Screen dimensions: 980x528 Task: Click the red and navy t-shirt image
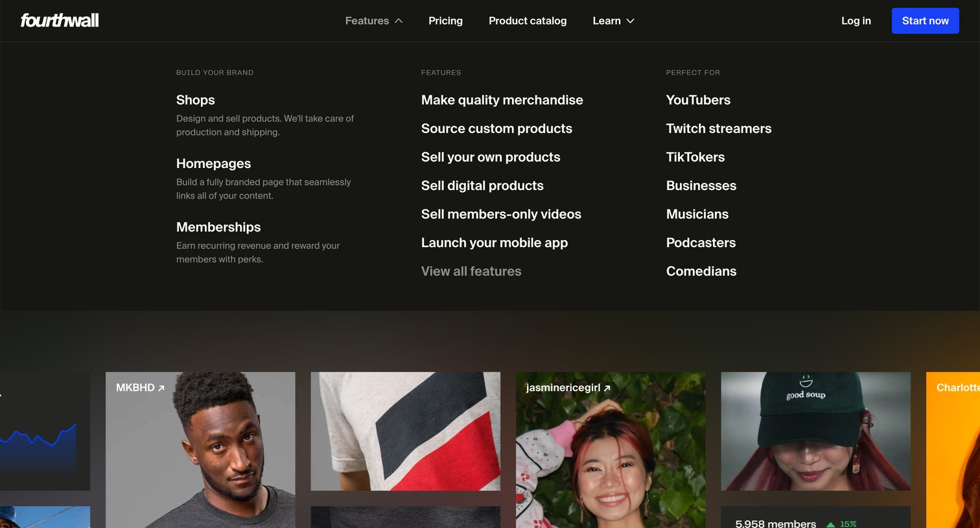click(x=406, y=431)
